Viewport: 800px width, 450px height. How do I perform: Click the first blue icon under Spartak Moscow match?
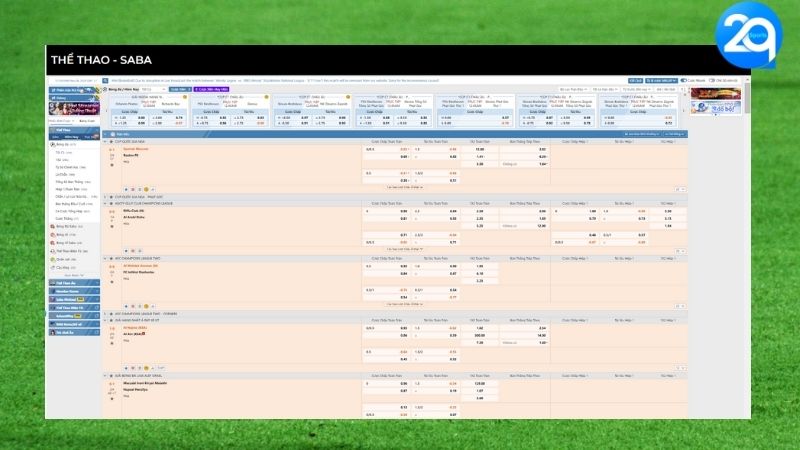(126, 189)
